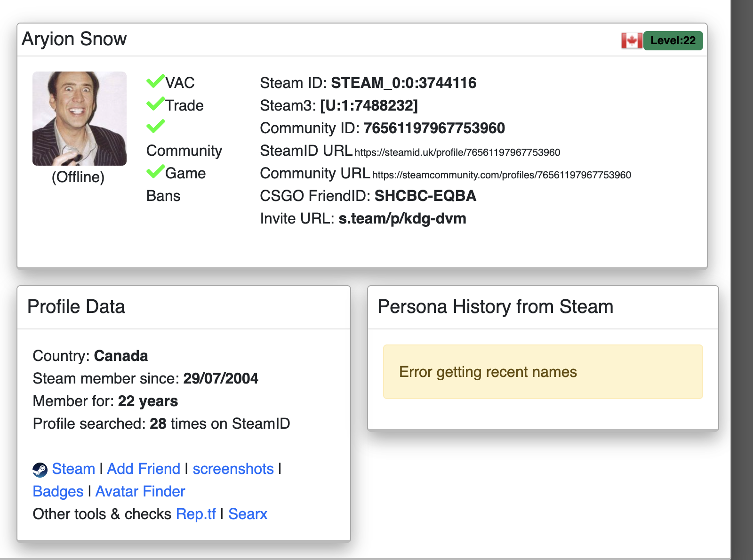
Task: Click the Community ID number
Action: (x=434, y=128)
